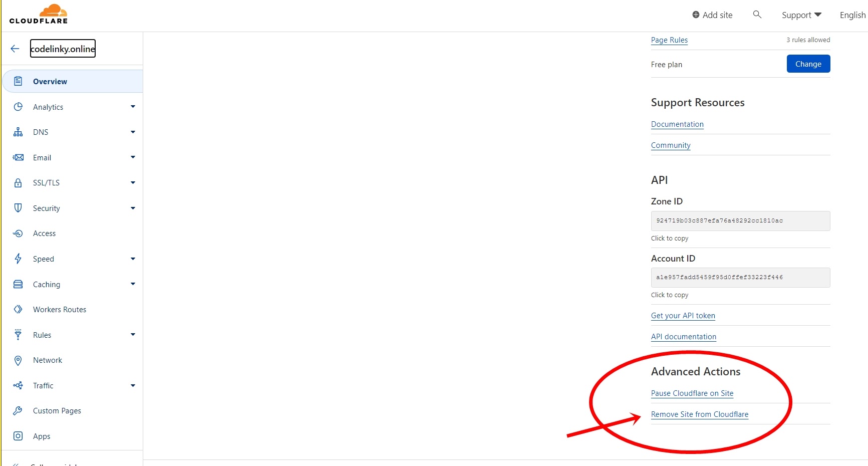Viewport: 868px width, 466px height.
Task: Click the Custom Pages wrench icon
Action: (18, 411)
